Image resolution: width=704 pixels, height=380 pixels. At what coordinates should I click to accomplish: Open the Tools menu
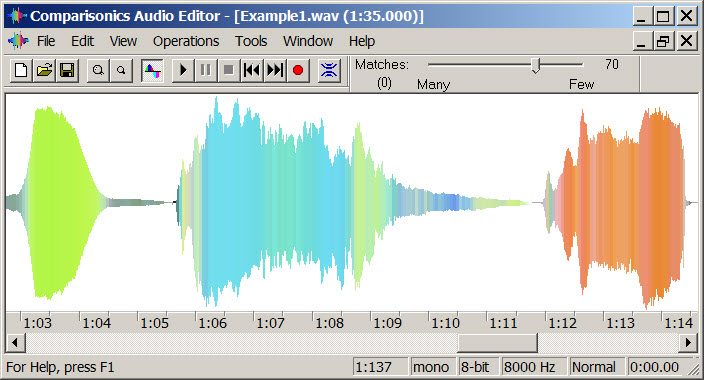(251, 41)
